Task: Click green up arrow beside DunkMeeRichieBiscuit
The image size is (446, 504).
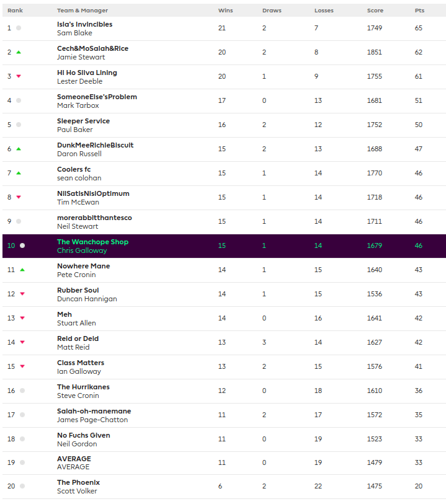Action: 19,149
